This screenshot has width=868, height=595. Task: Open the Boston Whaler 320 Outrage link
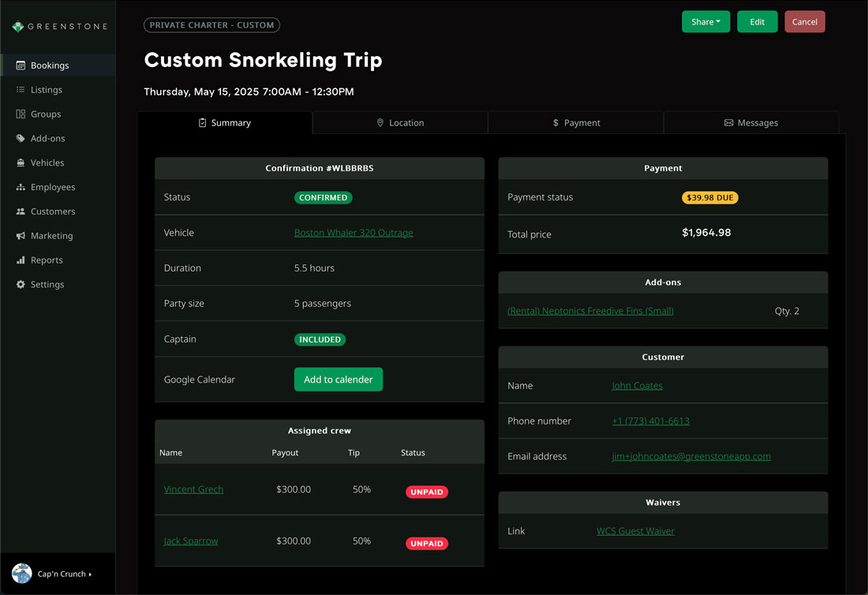[354, 233]
